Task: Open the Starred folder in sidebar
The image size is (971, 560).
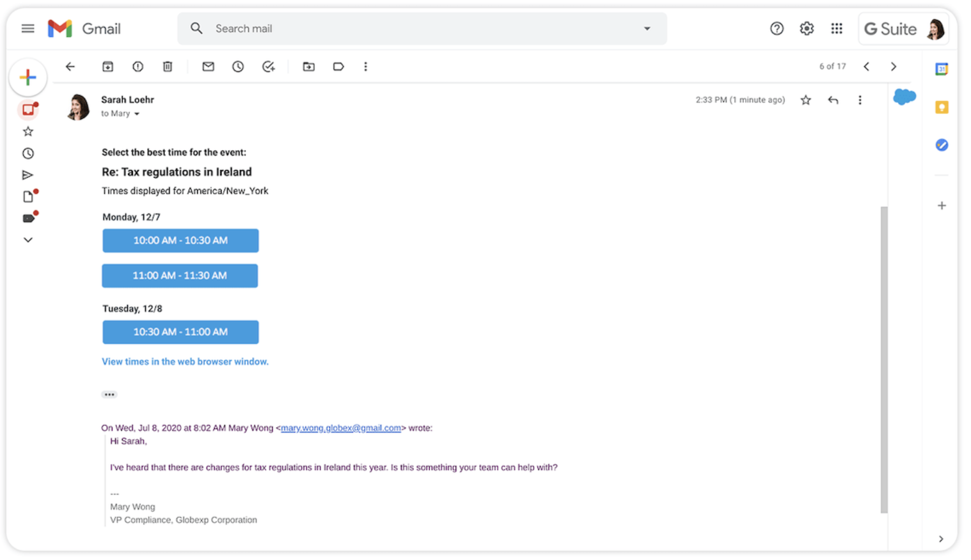Action: (x=28, y=132)
